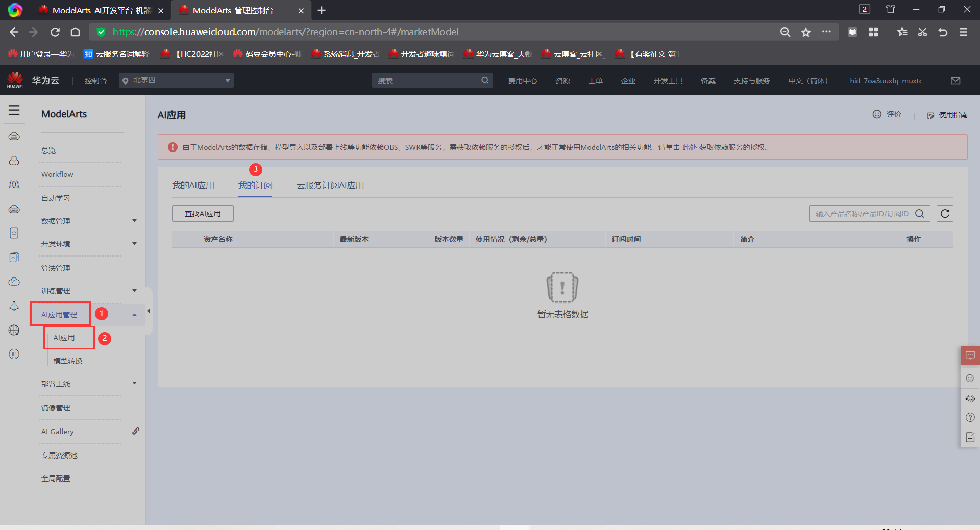Viewport: 980px width, 530px height.
Task: Click the AI Gallery external link icon
Action: click(x=136, y=431)
